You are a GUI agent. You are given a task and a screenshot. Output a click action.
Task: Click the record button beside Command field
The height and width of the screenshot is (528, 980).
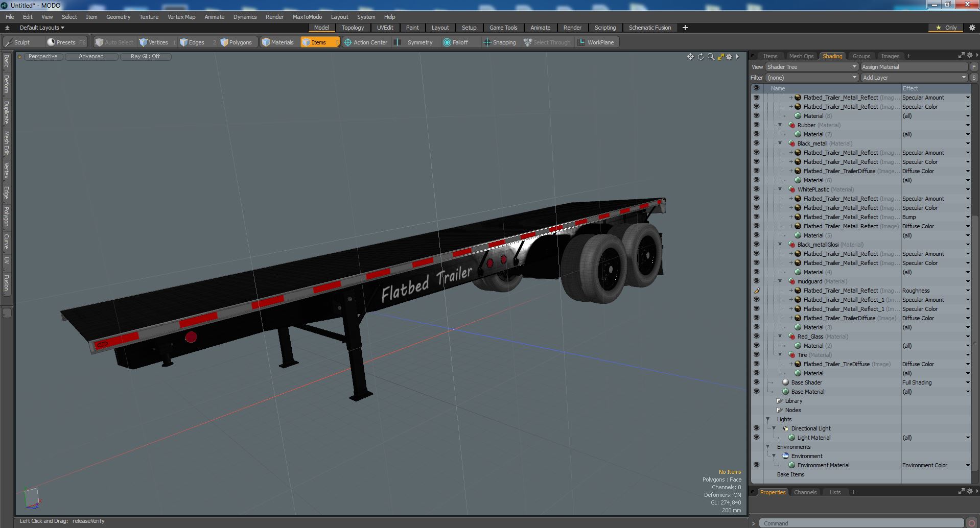tap(971, 523)
